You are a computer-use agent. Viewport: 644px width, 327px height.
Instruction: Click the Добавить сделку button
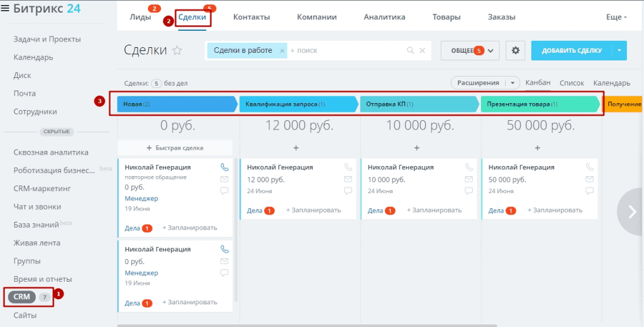[572, 50]
